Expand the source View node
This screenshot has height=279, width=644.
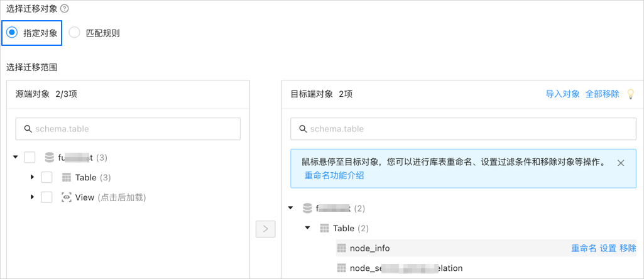[32, 197]
